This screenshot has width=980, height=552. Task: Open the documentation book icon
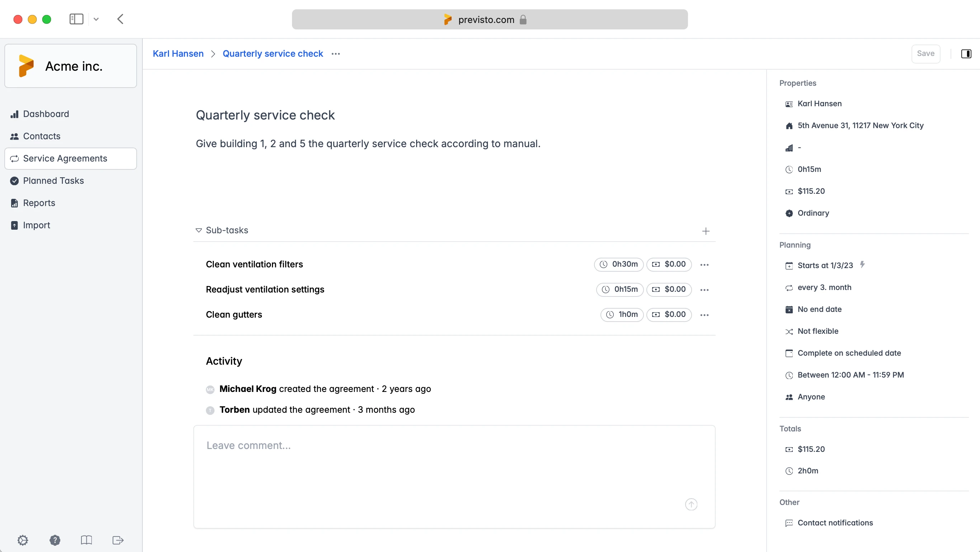point(86,540)
